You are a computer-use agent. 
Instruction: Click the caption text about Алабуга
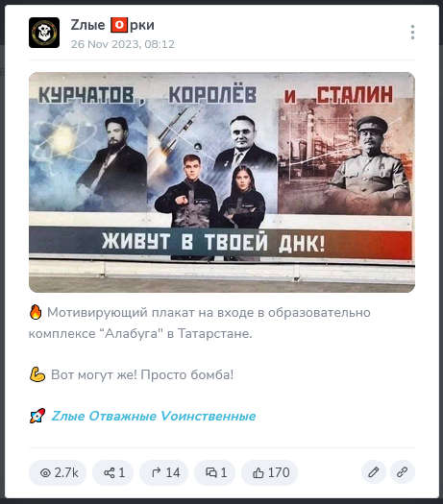[x=200, y=323]
